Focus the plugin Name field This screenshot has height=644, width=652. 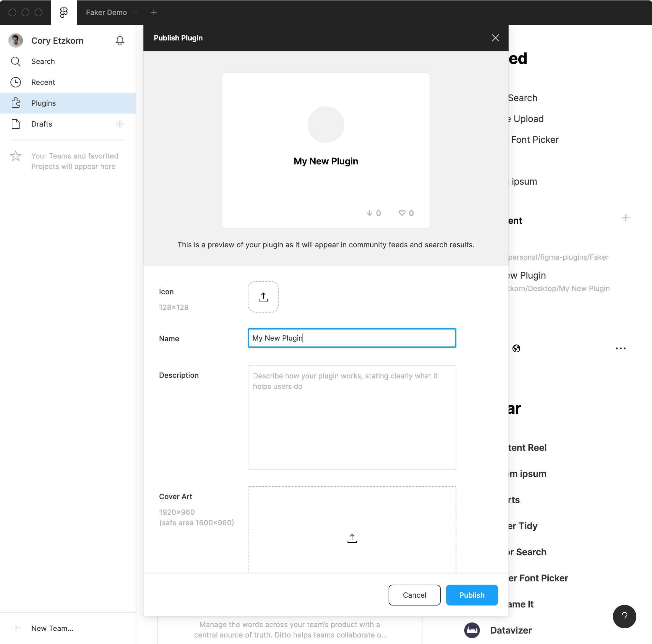click(x=352, y=338)
